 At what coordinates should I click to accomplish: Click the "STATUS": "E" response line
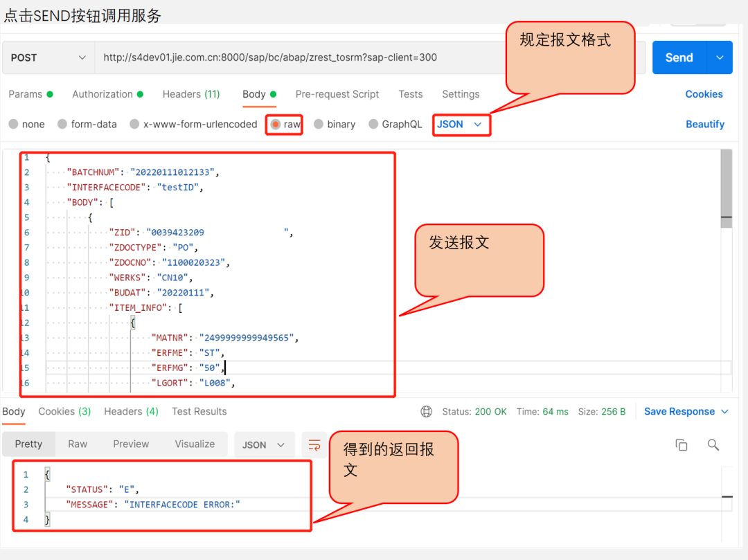(102, 489)
